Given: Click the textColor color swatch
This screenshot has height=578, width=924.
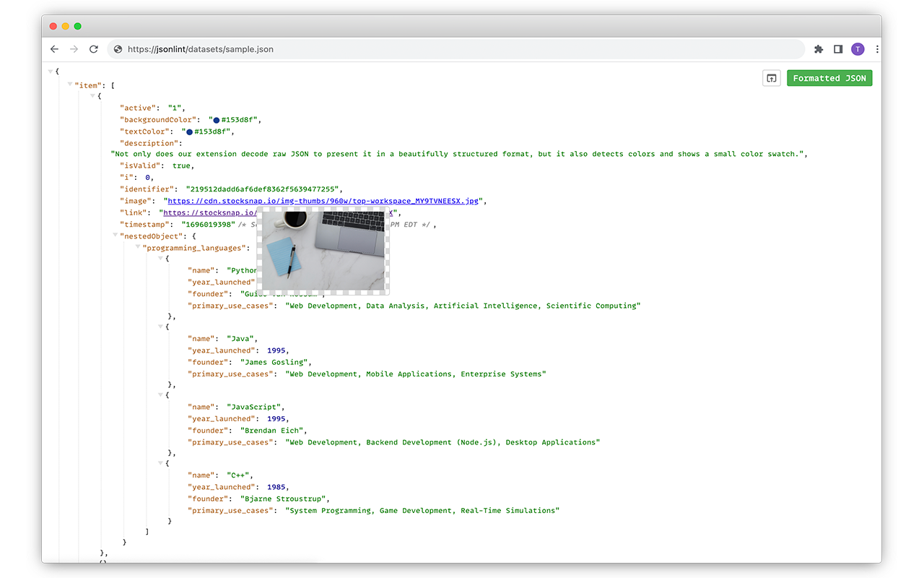Looking at the screenshot, I should tap(188, 131).
